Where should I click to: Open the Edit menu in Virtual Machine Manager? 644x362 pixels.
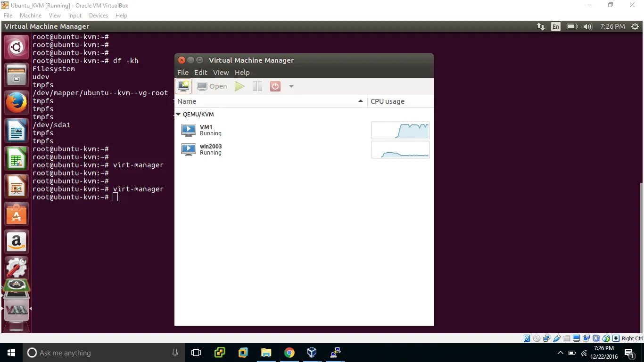tap(201, 73)
